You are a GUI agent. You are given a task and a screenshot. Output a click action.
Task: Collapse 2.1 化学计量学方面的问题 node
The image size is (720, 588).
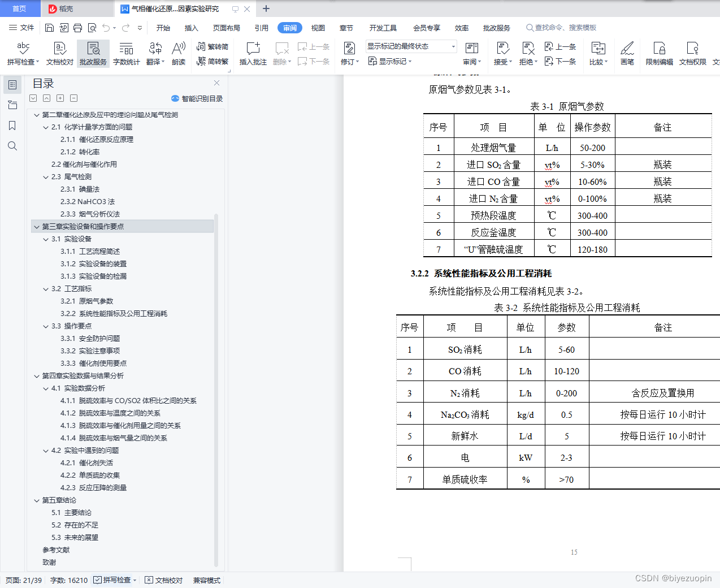46,127
